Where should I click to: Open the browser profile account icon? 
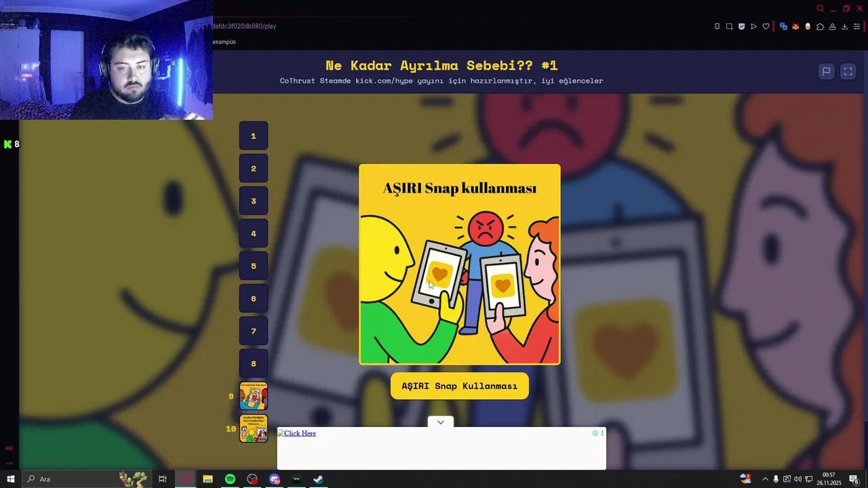click(832, 26)
